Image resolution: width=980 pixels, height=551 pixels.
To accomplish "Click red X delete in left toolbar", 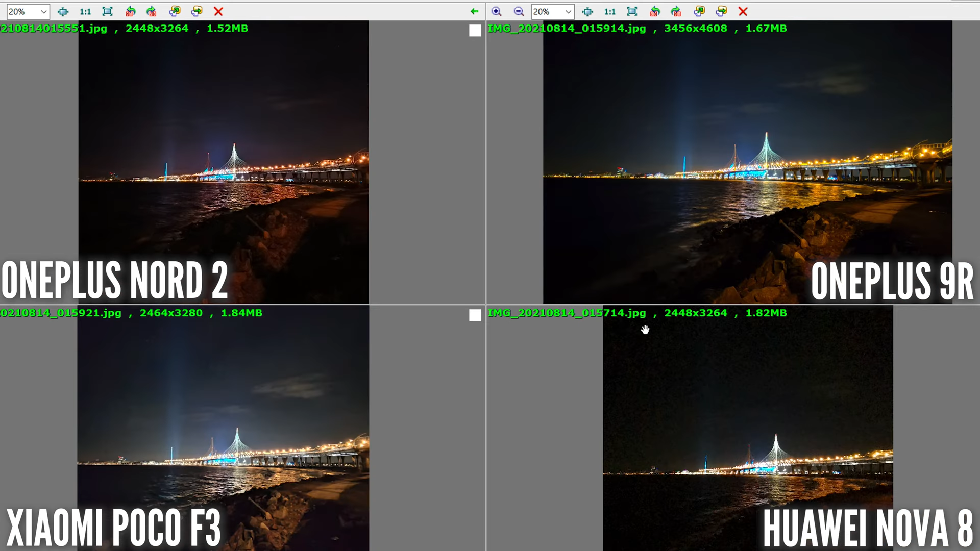I will pos(218,11).
